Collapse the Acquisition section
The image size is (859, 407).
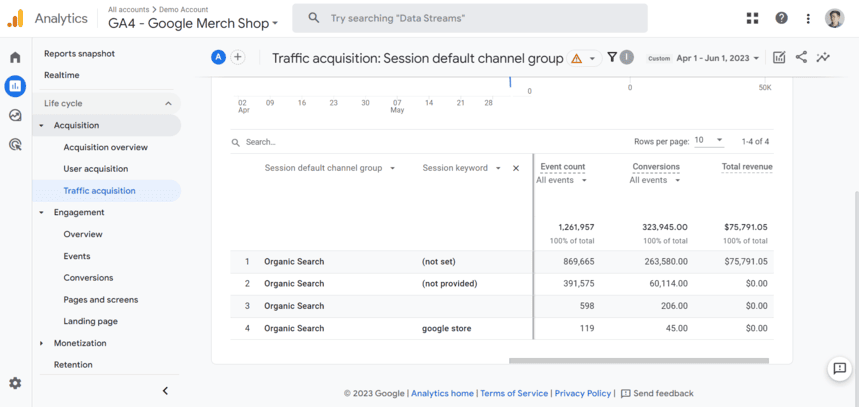click(x=42, y=126)
